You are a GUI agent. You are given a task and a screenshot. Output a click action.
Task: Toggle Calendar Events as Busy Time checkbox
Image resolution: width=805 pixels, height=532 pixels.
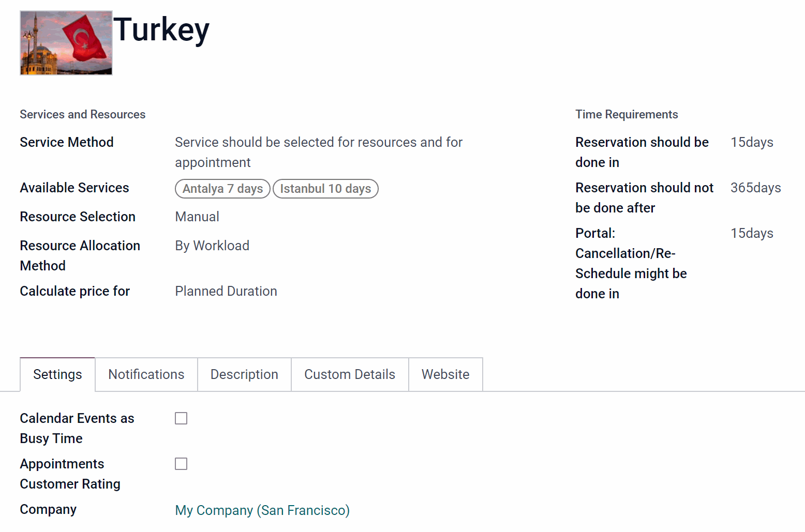tap(181, 418)
